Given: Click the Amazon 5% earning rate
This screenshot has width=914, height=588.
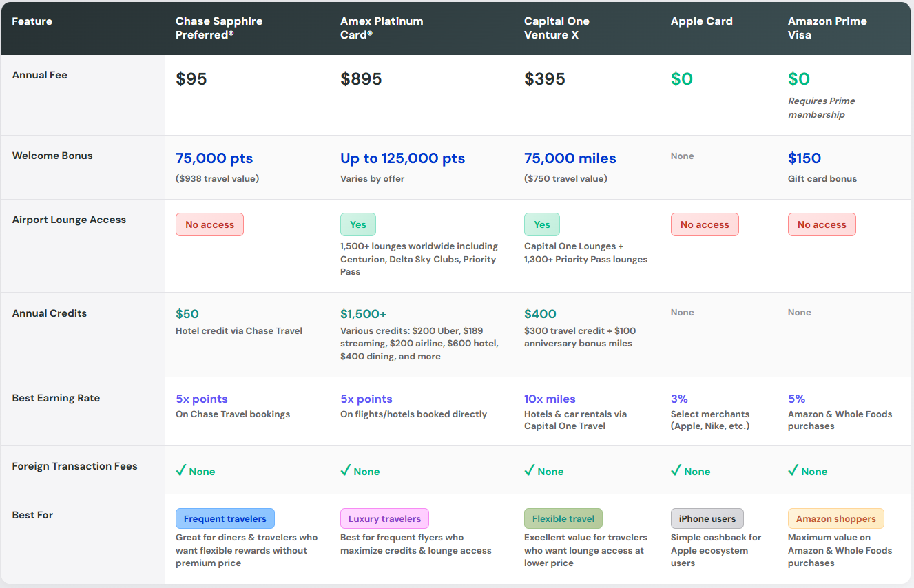Looking at the screenshot, I should pos(796,399).
